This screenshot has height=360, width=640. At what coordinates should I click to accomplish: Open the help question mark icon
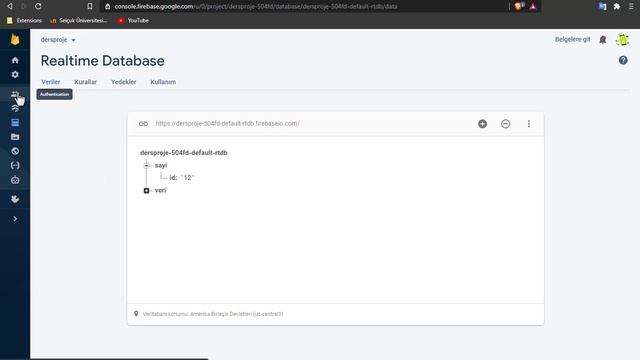pos(623,60)
